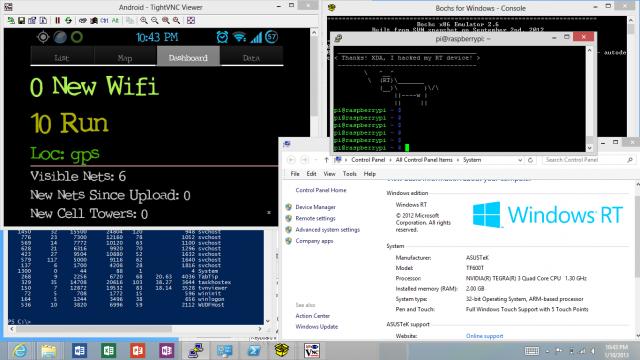Open the Tools menu in Control Panel
640x360 pixels.
tap(349, 174)
